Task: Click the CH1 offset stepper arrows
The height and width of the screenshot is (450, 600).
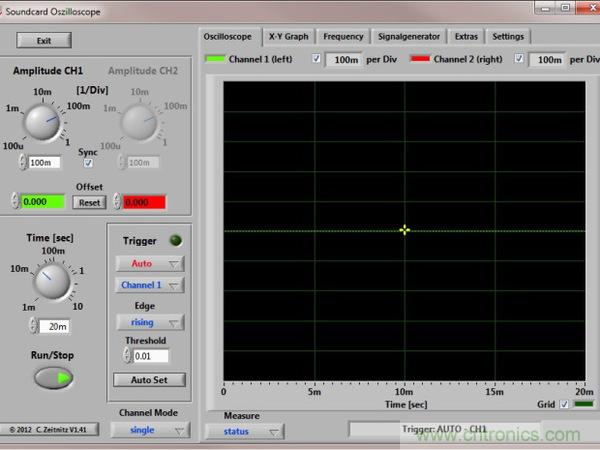Action: [x=15, y=202]
